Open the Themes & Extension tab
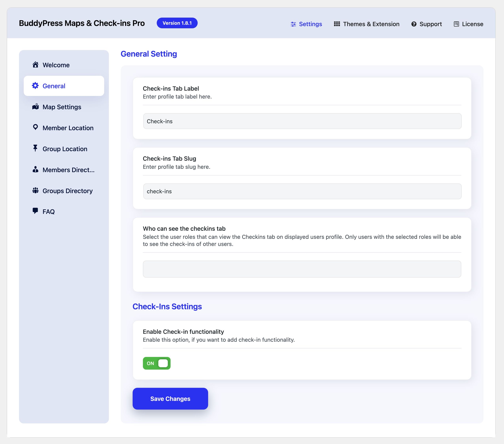The height and width of the screenshot is (444, 504). click(371, 24)
